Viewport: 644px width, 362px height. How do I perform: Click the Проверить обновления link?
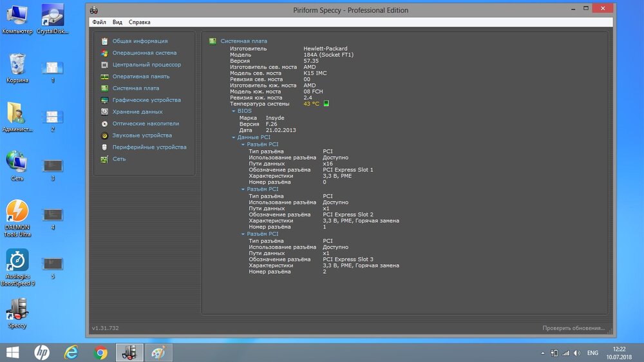pos(573,328)
